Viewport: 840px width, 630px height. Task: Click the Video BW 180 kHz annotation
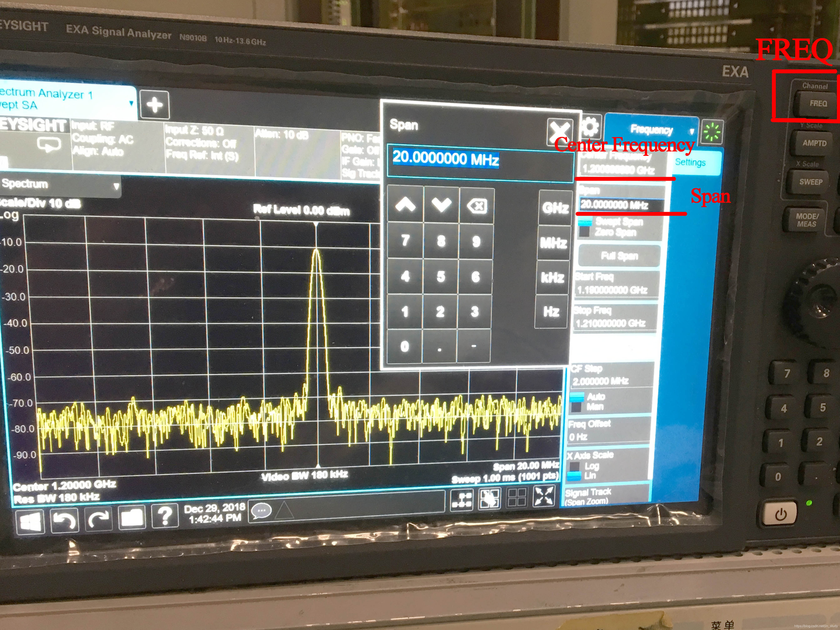tap(305, 475)
